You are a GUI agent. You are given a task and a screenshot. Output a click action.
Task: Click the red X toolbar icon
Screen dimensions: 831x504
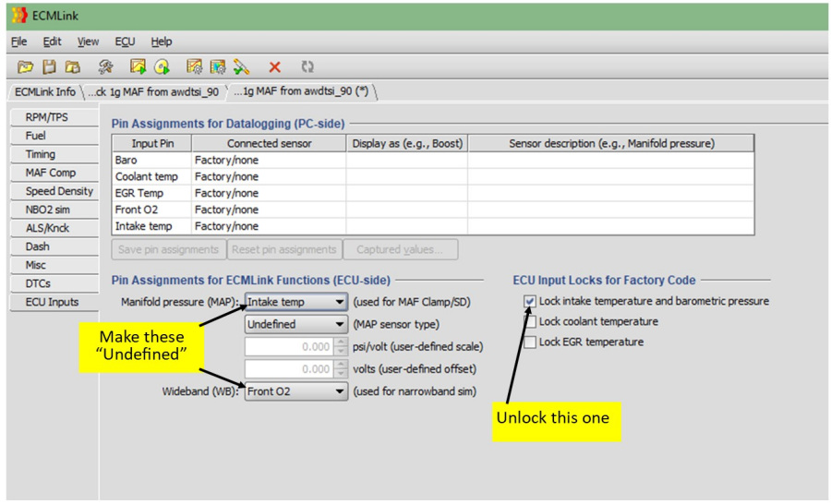[x=274, y=67]
